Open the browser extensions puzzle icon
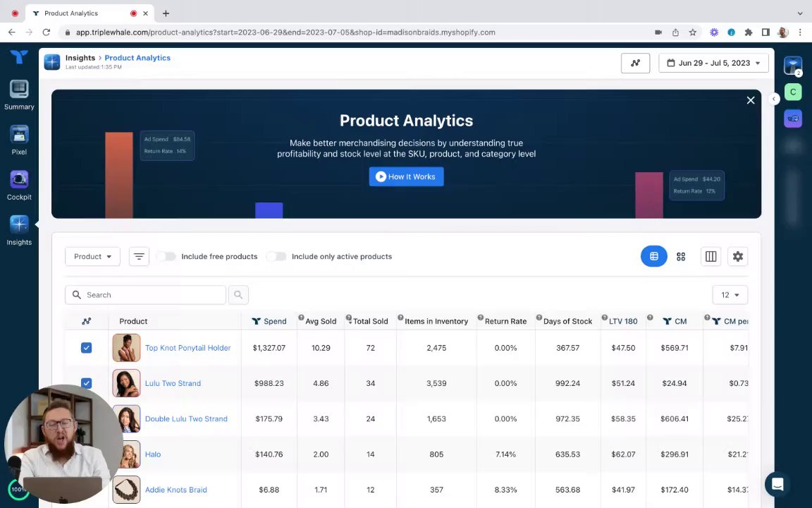This screenshot has height=508, width=812. (x=749, y=32)
